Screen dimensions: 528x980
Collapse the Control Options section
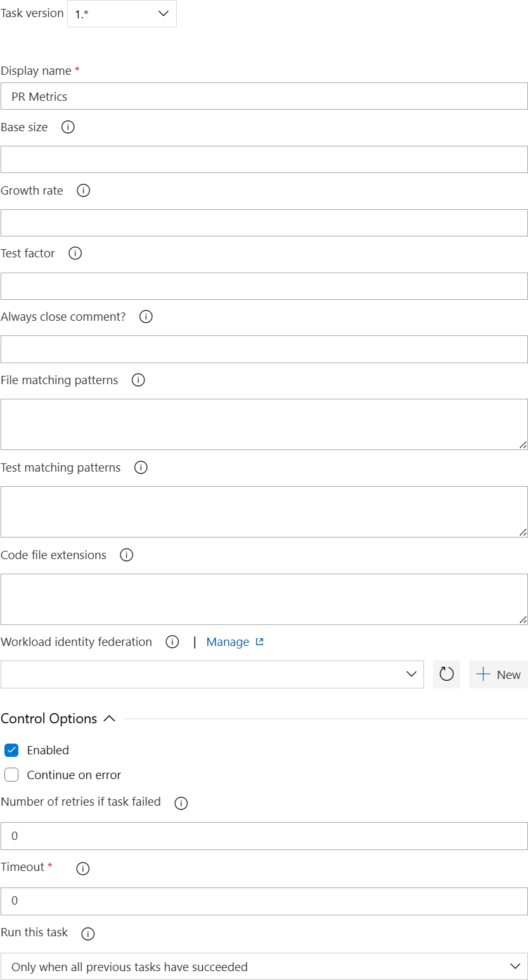click(110, 718)
